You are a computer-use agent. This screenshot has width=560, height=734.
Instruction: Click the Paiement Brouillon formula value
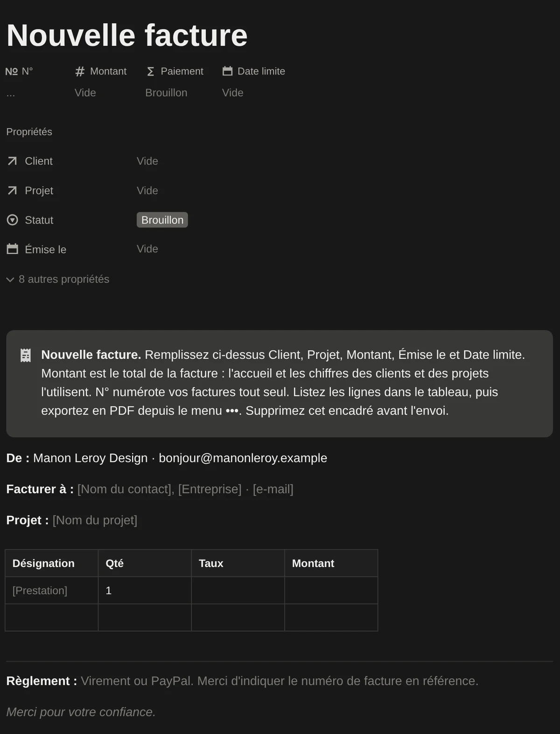click(x=166, y=92)
